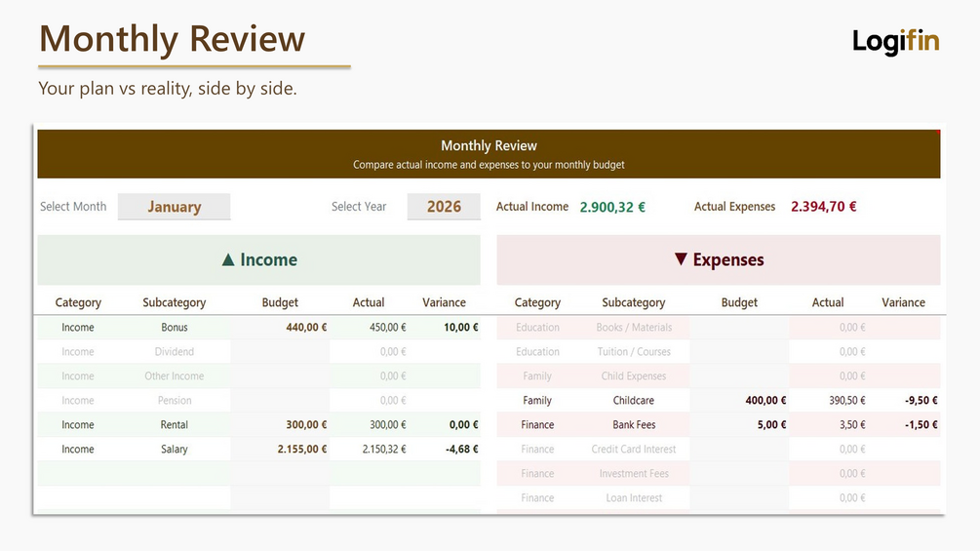Select the Actual Expenses value 2.394,70 €
Image resolution: width=980 pixels, height=551 pixels.
(823, 207)
